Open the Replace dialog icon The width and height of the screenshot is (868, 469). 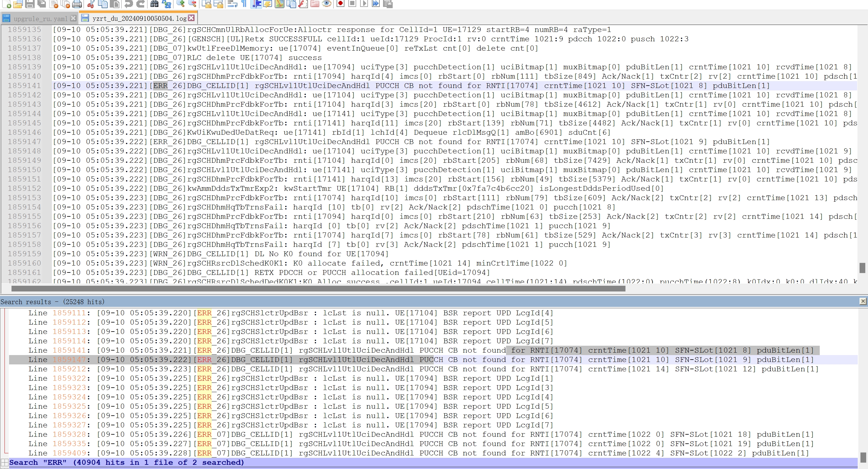click(166, 4)
